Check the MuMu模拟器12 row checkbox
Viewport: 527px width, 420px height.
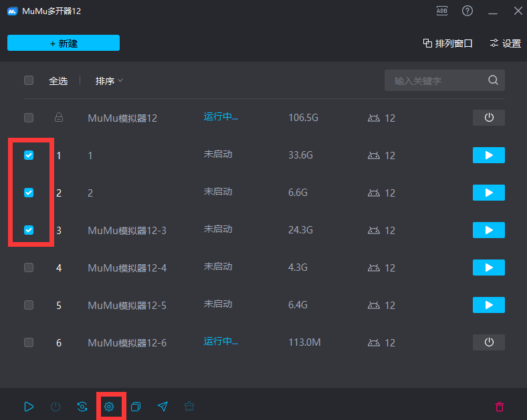click(x=29, y=118)
